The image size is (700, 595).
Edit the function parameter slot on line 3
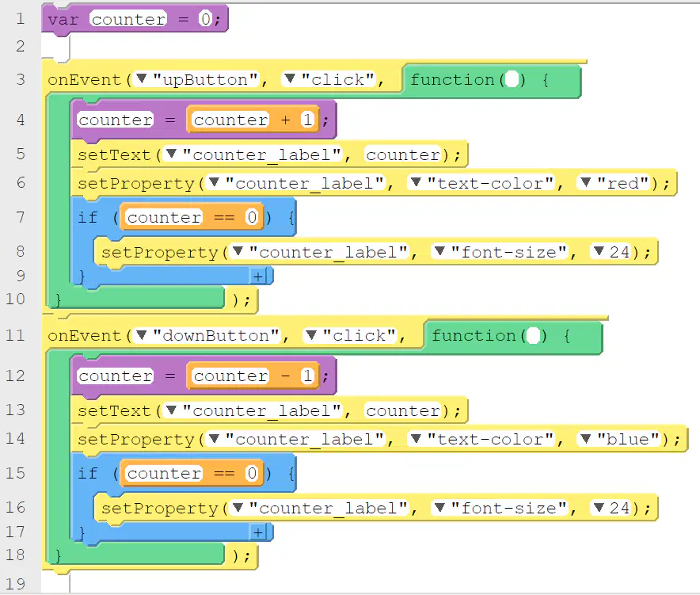click(x=512, y=79)
